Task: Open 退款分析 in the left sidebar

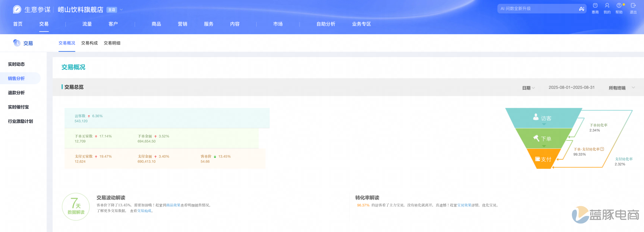Action: [16, 93]
